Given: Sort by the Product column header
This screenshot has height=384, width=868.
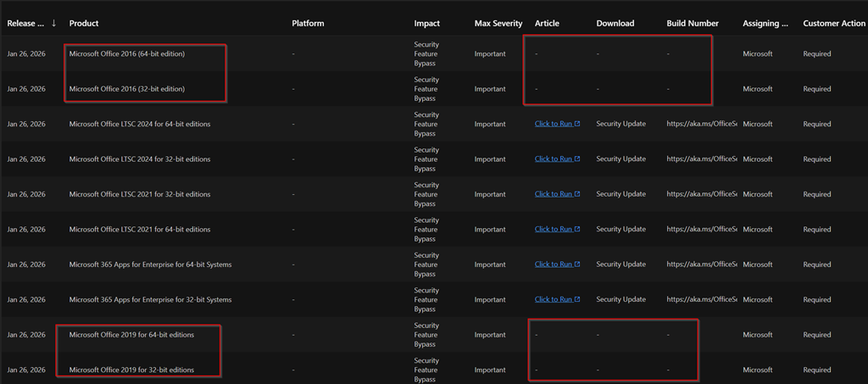Looking at the screenshot, I should pos(83,23).
